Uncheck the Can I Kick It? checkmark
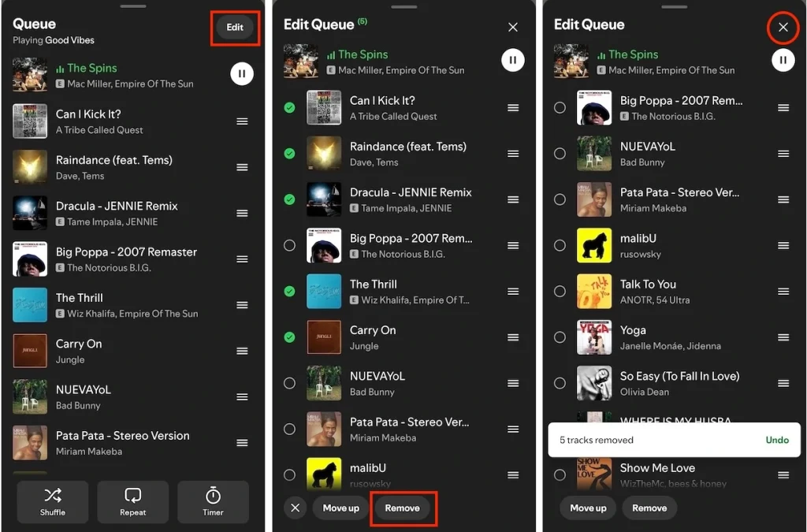 pyautogui.click(x=289, y=108)
